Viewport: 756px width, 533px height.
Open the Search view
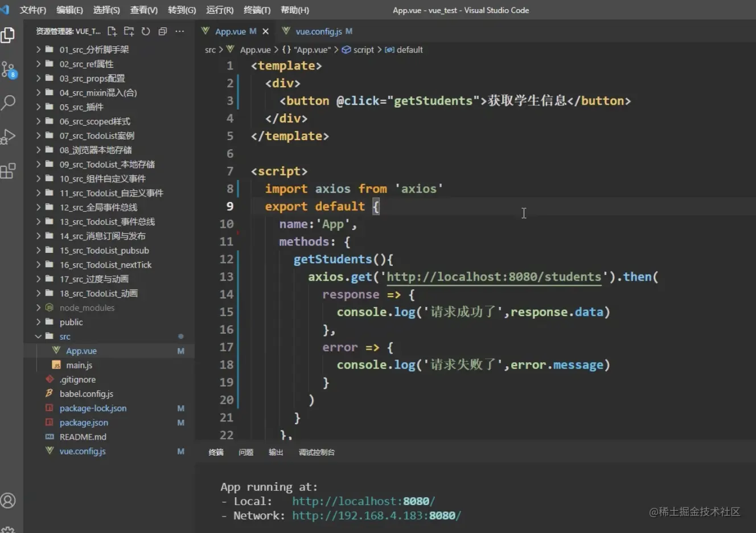pyautogui.click(x=8, y=103)
